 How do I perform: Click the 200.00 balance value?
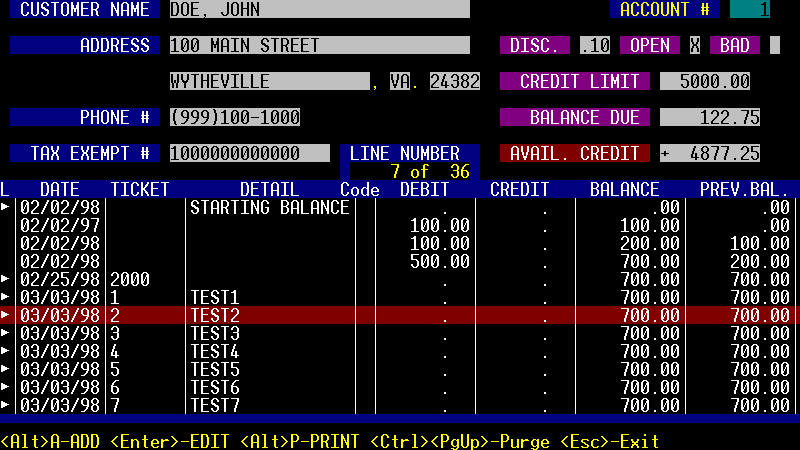(x=650, y=243)
